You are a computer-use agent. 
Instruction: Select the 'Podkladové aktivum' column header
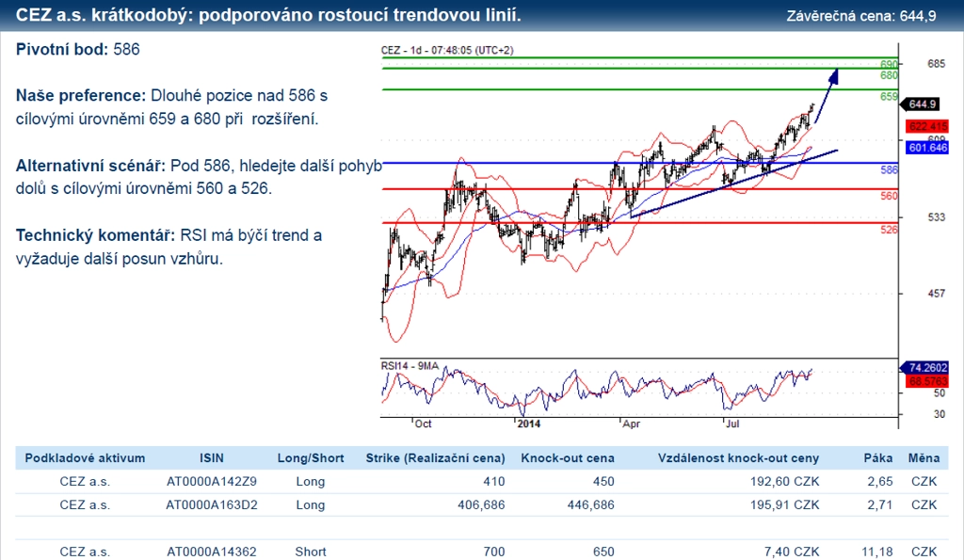pyautogui.click(x=85, y=458)
